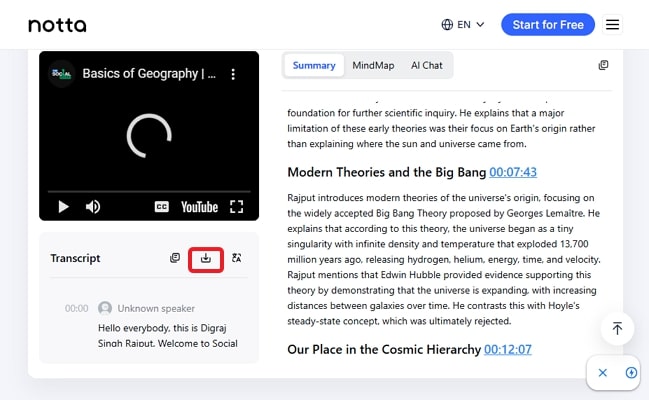Screen dimensions: 649x400
Task: Close the floating widget with the X
Action: 603,373
